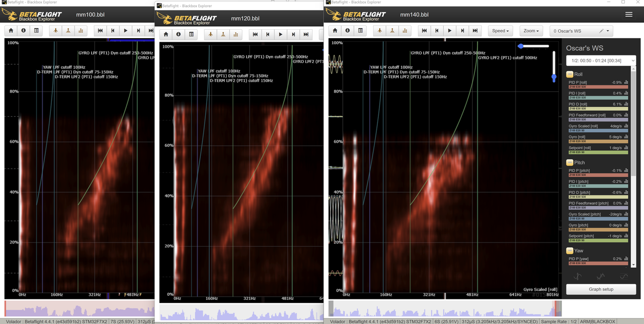Select the Gyro Scaled [roll] field label
This screenshot has width=644, height=324.
click(x=584, y=126)
